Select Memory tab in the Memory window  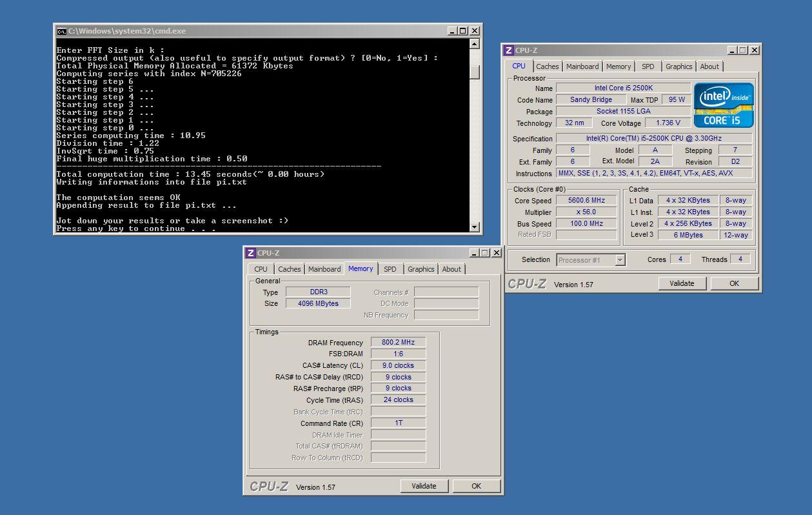361,268
